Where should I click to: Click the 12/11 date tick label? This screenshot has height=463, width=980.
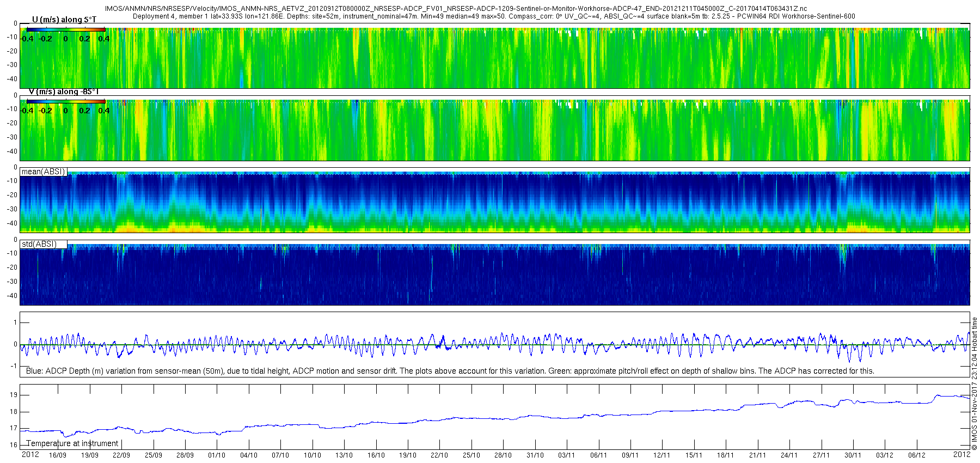pos(662,455)
